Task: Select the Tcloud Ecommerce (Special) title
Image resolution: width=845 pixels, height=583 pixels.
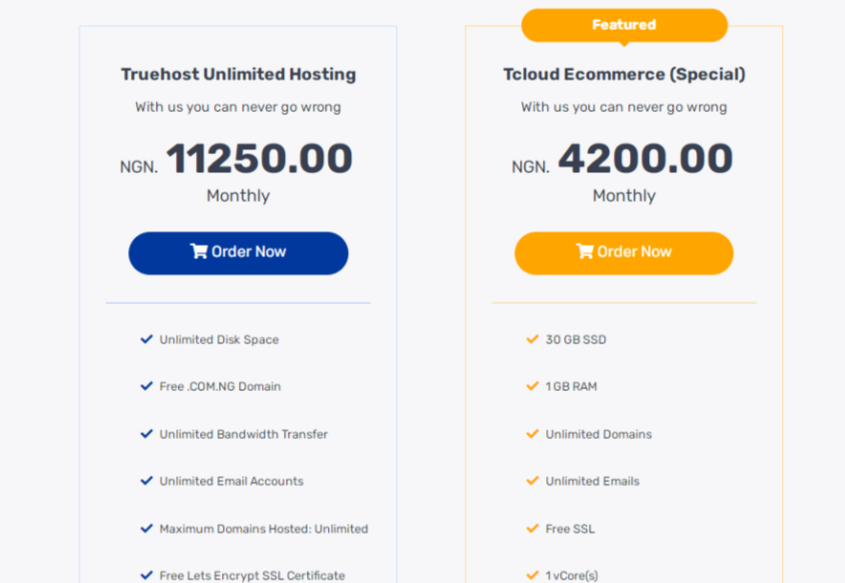Action: (x=624, y=74)
